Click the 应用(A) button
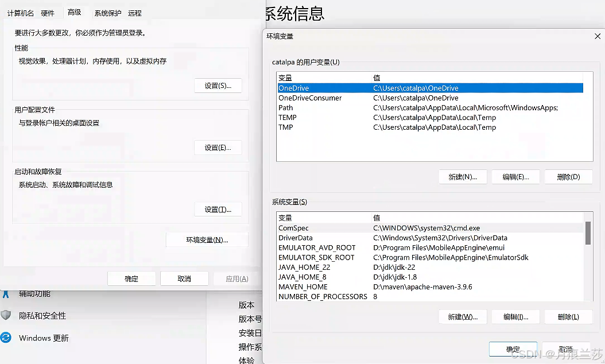Screen dimensions: 605x364 click(237, 278)
